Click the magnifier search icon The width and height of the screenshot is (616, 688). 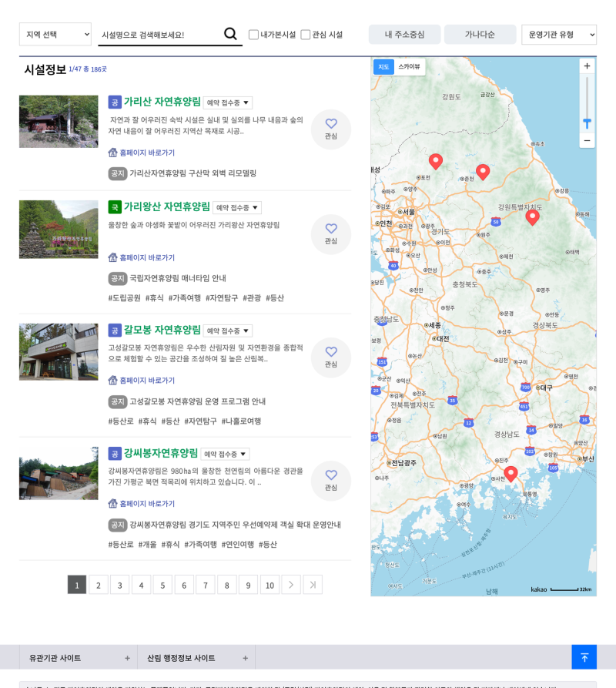click(230, 34)
